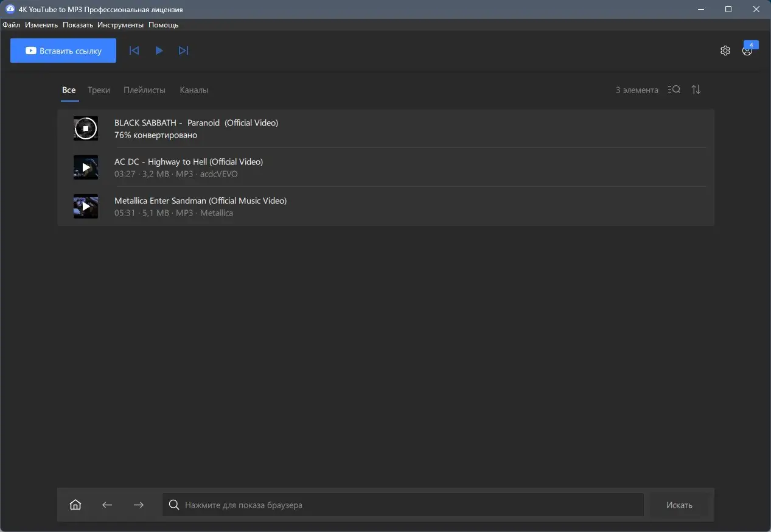This screenshot has width=771, height=532.
Task: Click the app icon in title bar
Action: (10, 9)
